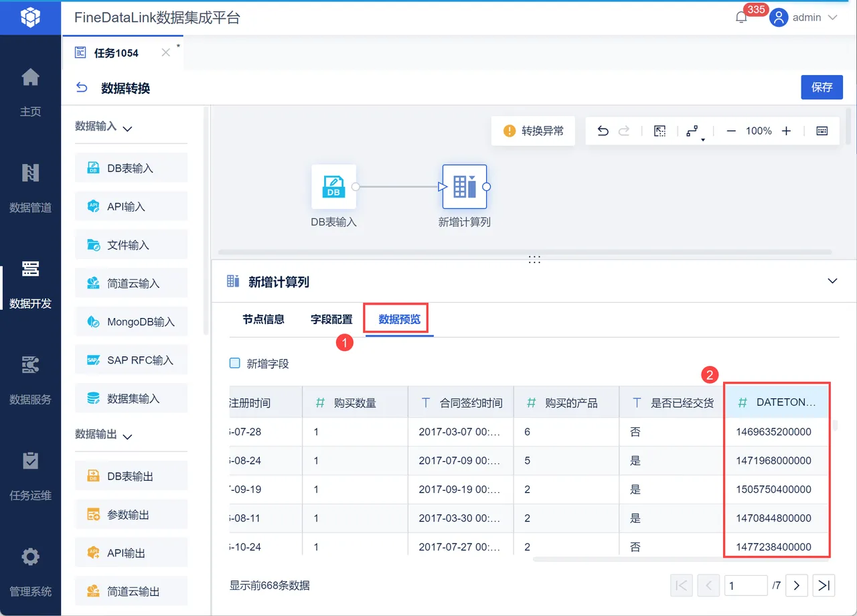Pick DB表输出 from the operator list

(131, 476)
